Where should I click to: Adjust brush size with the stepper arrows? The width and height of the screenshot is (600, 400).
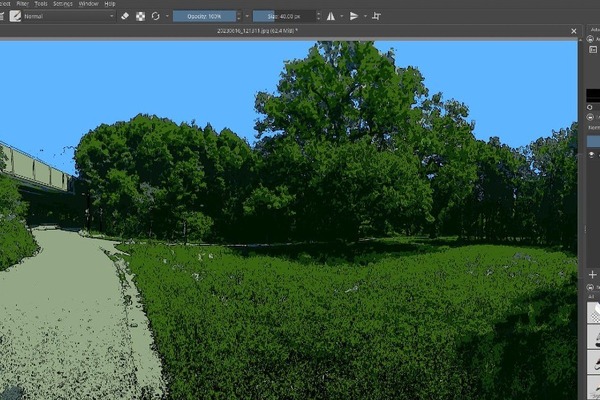pos(318,16)
